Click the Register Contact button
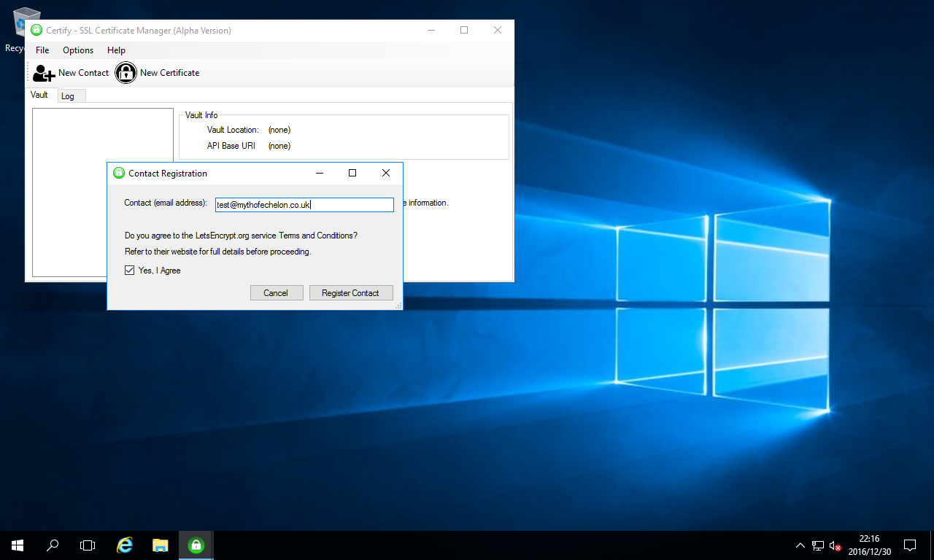This screenshot has height=560, width=934. (x=351, y=292)
